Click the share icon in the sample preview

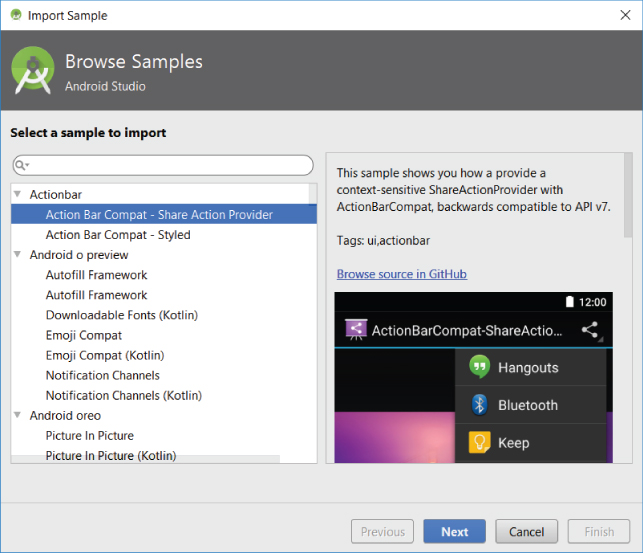point(591,330)
